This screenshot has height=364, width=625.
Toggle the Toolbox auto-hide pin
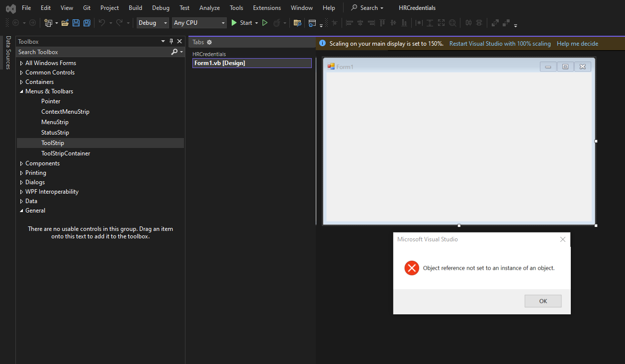171,42
